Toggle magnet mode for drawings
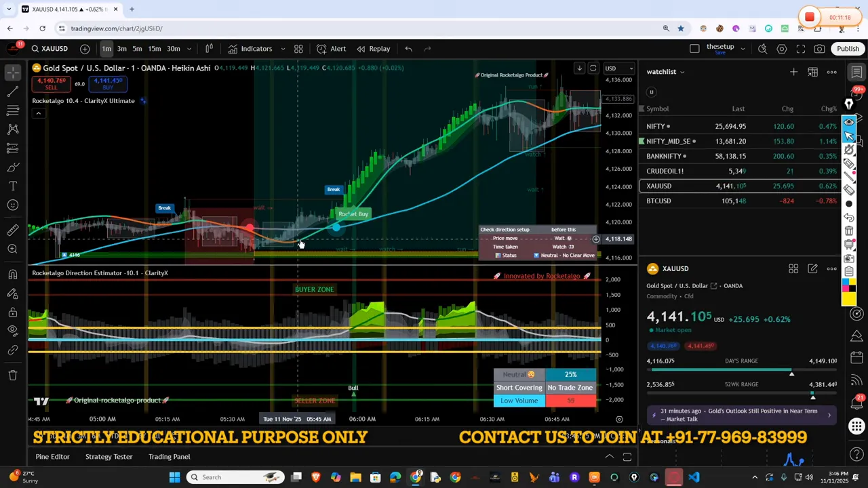This screenshot has width=868, height=488. click(x=13, y=274)
